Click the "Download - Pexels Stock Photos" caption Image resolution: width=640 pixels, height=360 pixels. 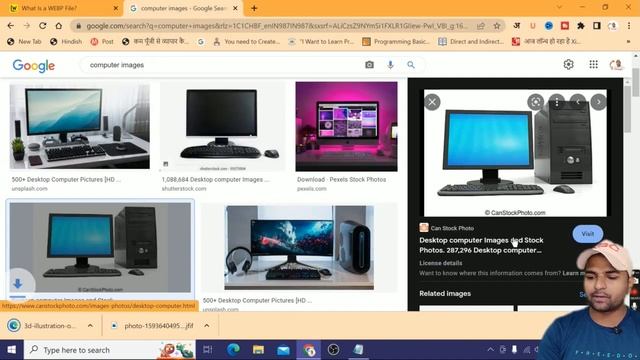point(341,180)
